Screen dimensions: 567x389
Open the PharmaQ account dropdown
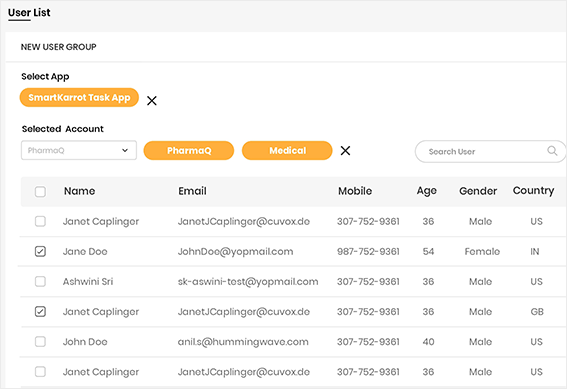point(79,150)
